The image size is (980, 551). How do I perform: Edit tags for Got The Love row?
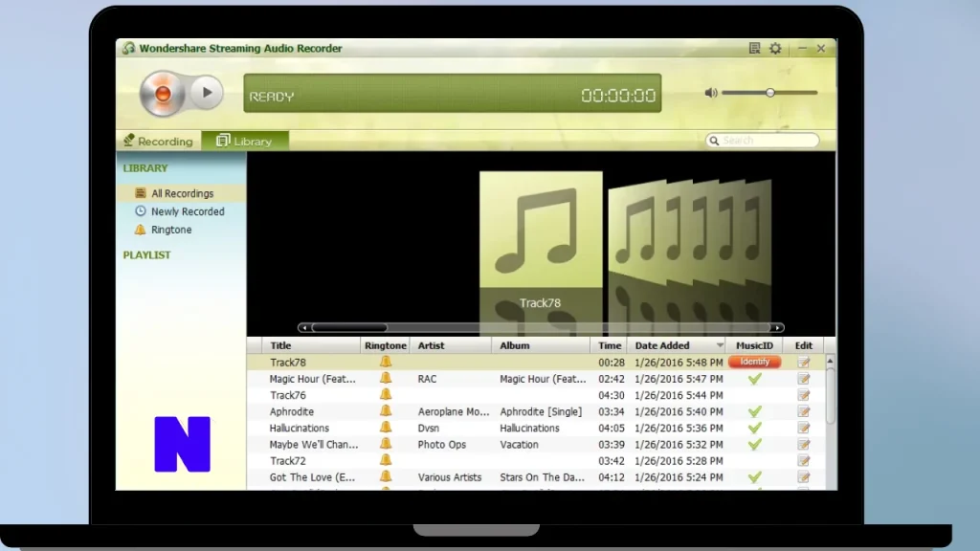coord(804,477)
